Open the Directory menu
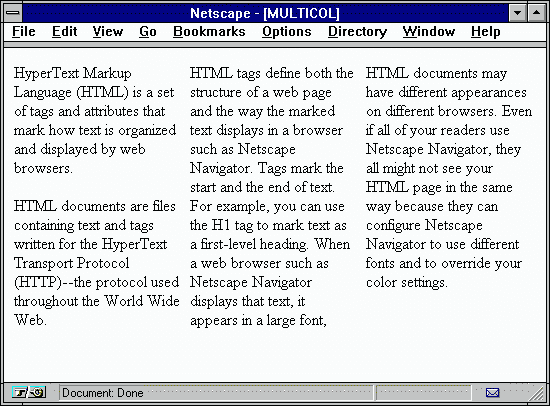The height and width of the screenshot is (406, 550). [357, 32]
